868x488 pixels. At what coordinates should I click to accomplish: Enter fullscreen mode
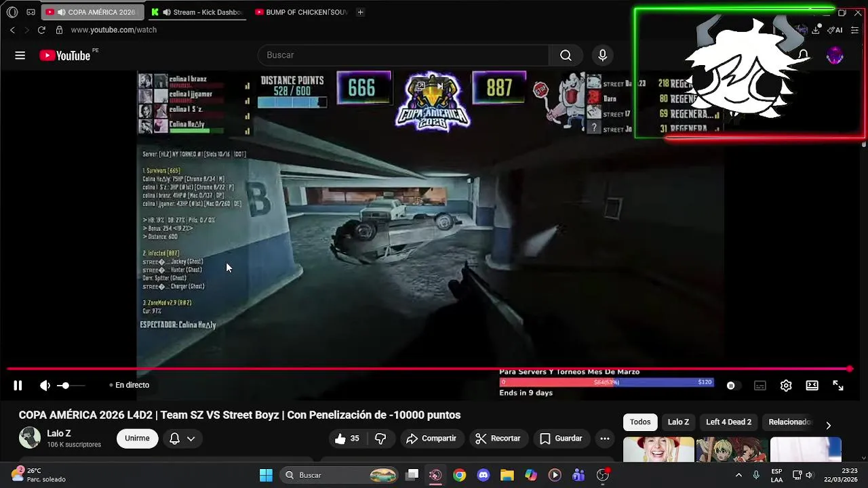click(838, 385)
